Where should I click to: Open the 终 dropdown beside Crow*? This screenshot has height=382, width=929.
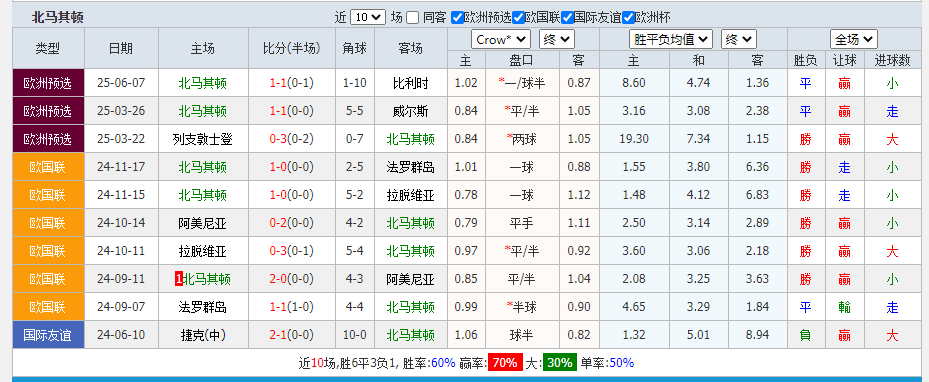tap(557, 40)
